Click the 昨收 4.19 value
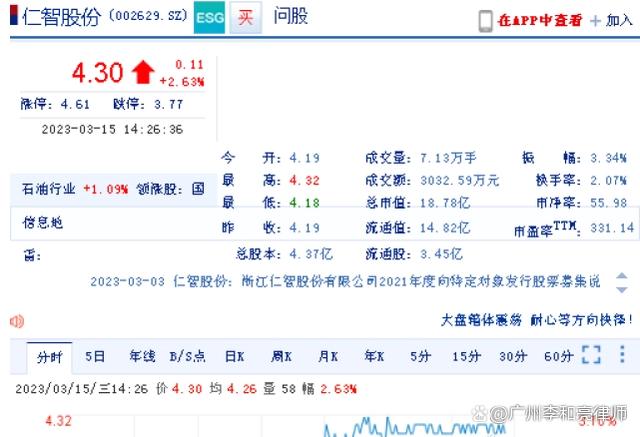Screen dimensions: 640x437 pyautogui.click(x=304, y=228)
